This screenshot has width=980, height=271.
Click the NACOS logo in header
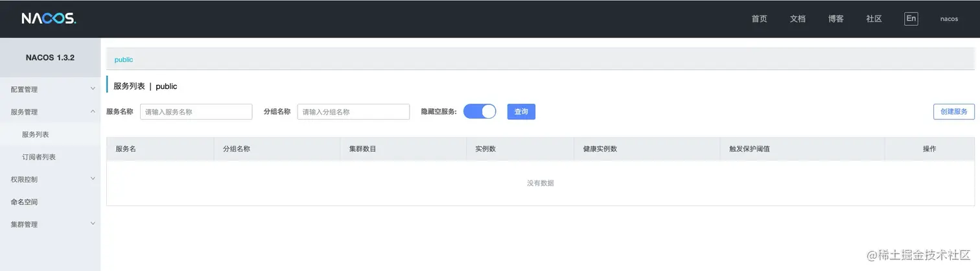(49, 19)
